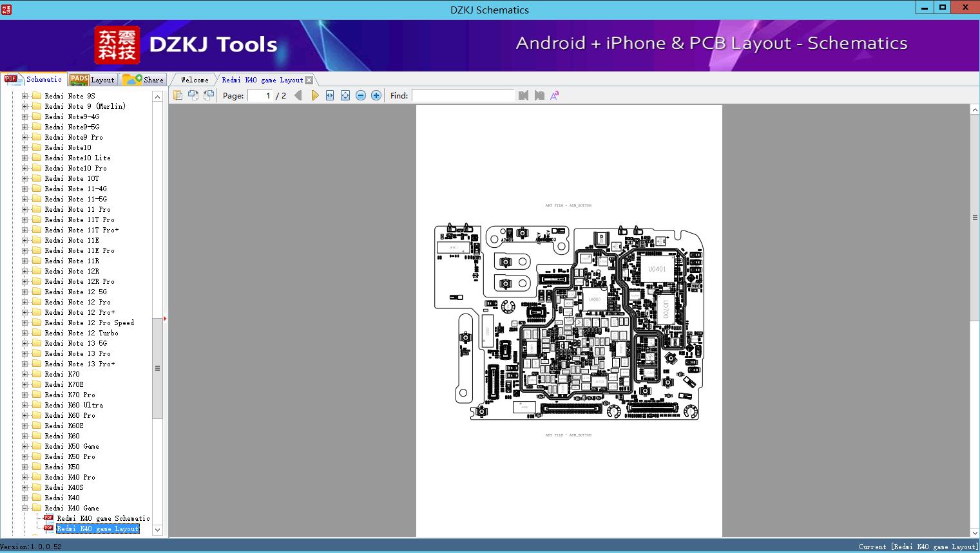Zoom in with the plus icon

pyautogui.click(x=376, y=95)
